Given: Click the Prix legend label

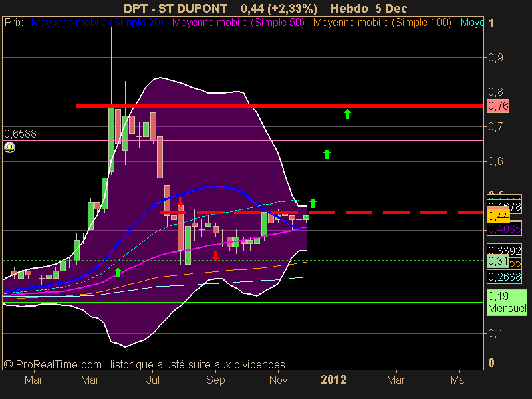Looking at the screenshot, I should point(13,23).
